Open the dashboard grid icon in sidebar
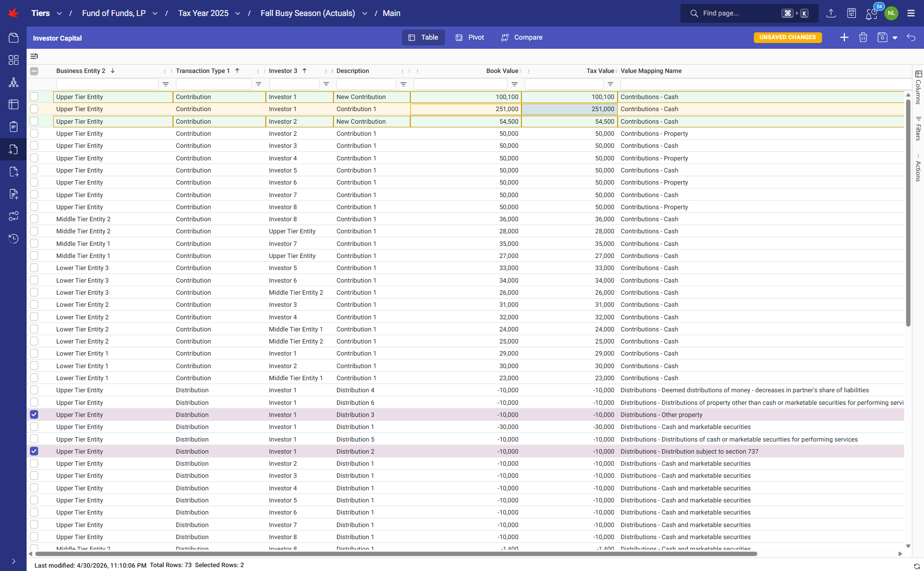This screenshot has width=924, height=571. pyautogui.click(x=14, y=60)
